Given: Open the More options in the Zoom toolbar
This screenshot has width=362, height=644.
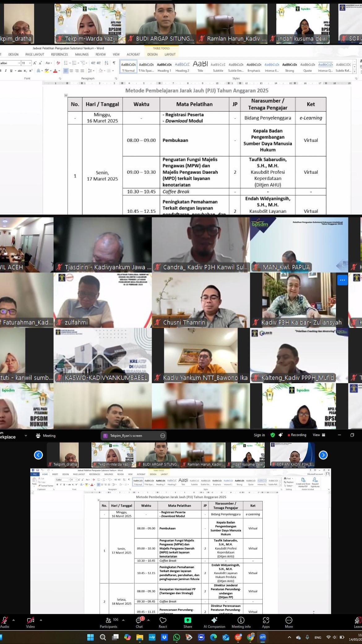Looking at the screenshot, I should point(289,623).
